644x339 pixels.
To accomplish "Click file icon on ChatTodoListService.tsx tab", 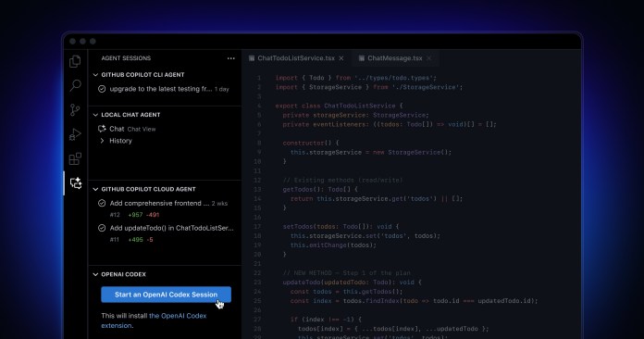I will 252,58.
